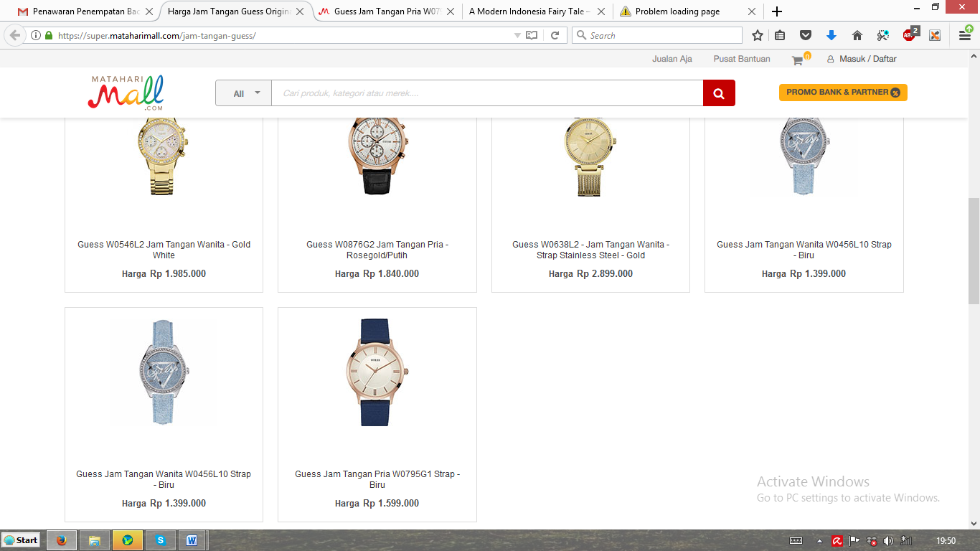Click the Adblock Plus icon

coord(909,35)
